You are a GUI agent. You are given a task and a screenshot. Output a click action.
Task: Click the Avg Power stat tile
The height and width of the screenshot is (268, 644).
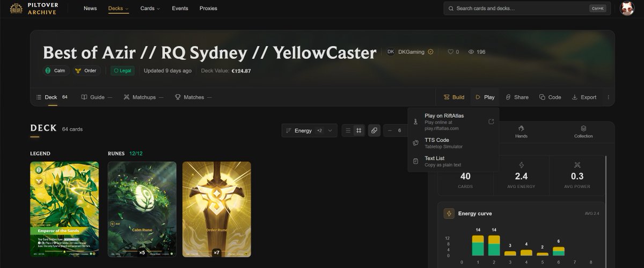click(577, 175)
